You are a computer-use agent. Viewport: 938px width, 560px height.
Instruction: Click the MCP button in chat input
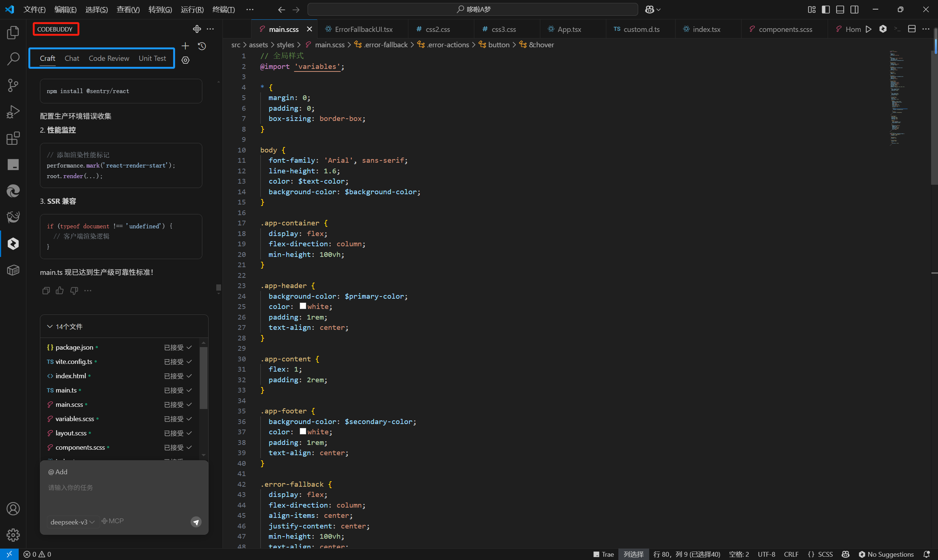pos(113,521)
